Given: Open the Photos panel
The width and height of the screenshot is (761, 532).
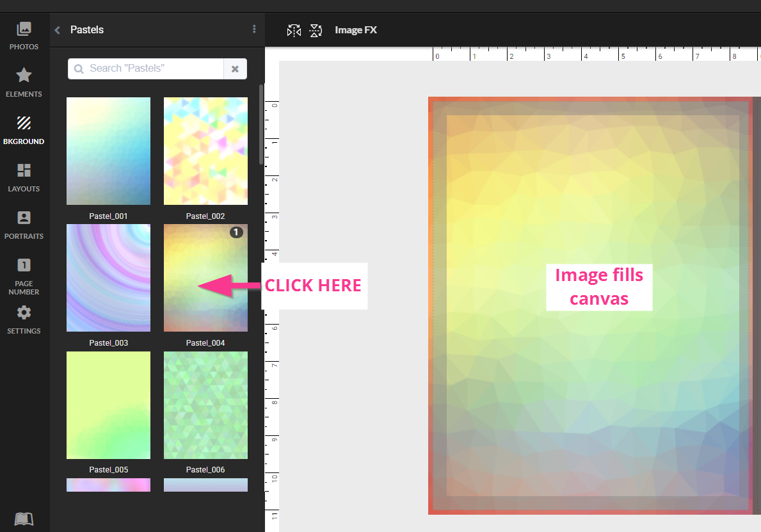Looking at the screenshot, I should tap(24, 36).
